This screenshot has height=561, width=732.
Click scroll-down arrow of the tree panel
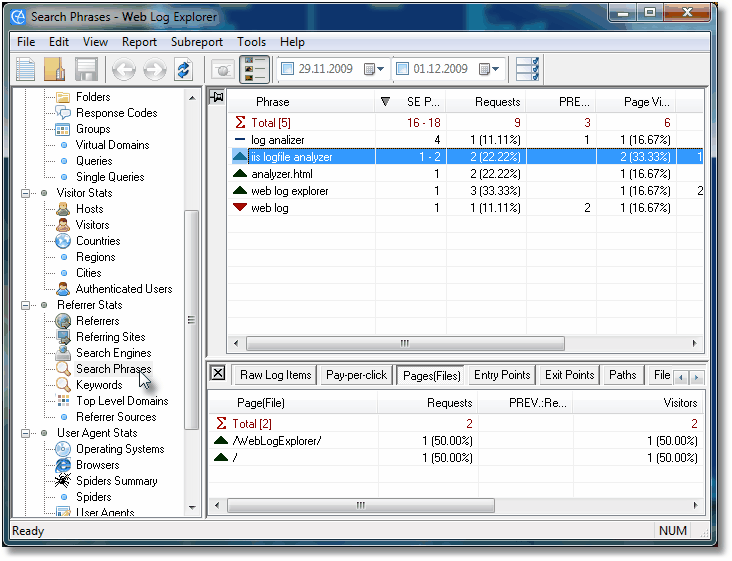click(192, 507)
